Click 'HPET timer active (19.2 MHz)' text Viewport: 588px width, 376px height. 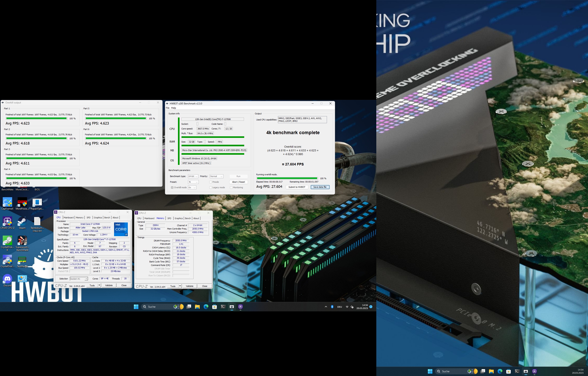[x=196, y=163]
